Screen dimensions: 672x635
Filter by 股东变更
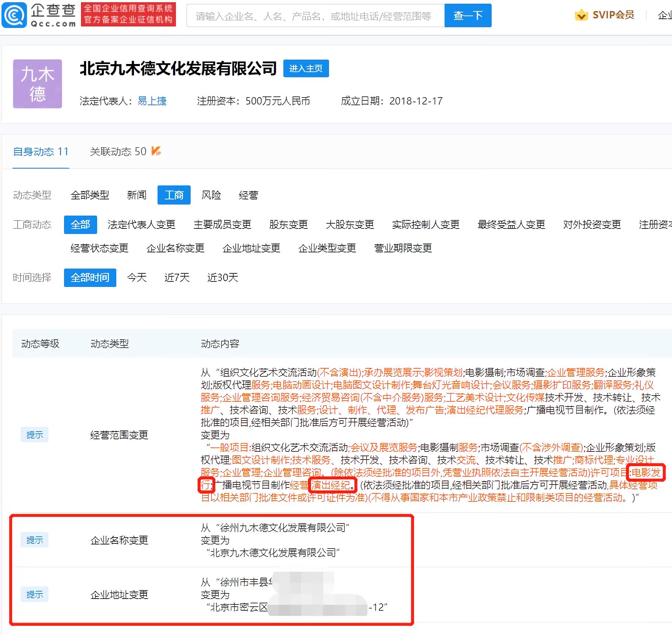(289, 225)
